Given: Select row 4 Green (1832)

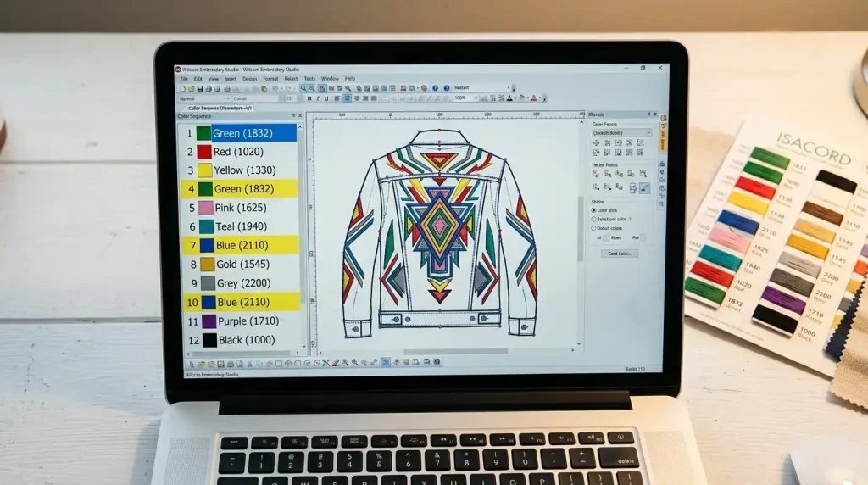Looking at the screenshot, I should [240, 189].
